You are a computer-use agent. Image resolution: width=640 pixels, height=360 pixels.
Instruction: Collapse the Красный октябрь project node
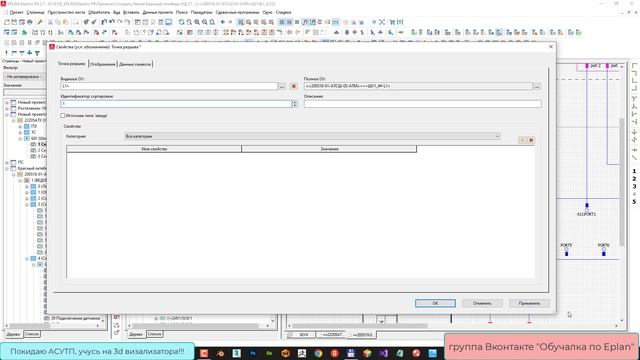[7, 169]
